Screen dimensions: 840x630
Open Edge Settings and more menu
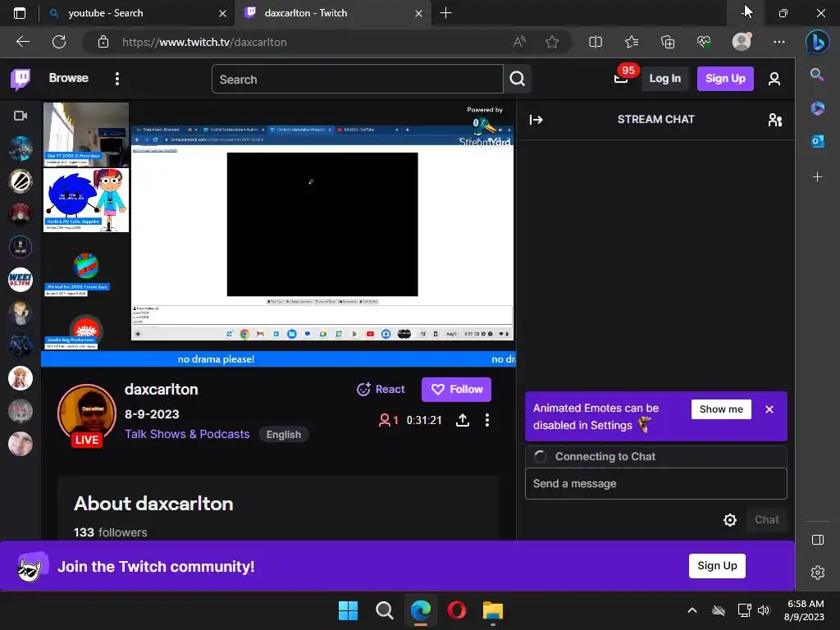(779, 42)
